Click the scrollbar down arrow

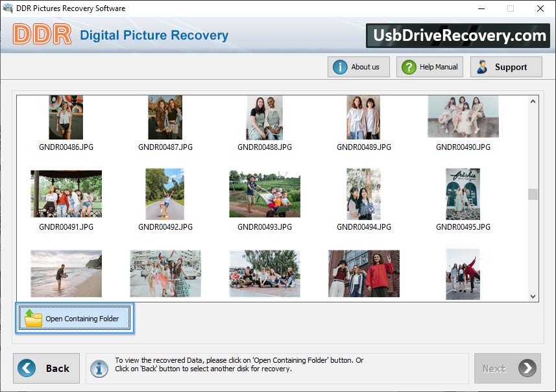coord(533,296)
